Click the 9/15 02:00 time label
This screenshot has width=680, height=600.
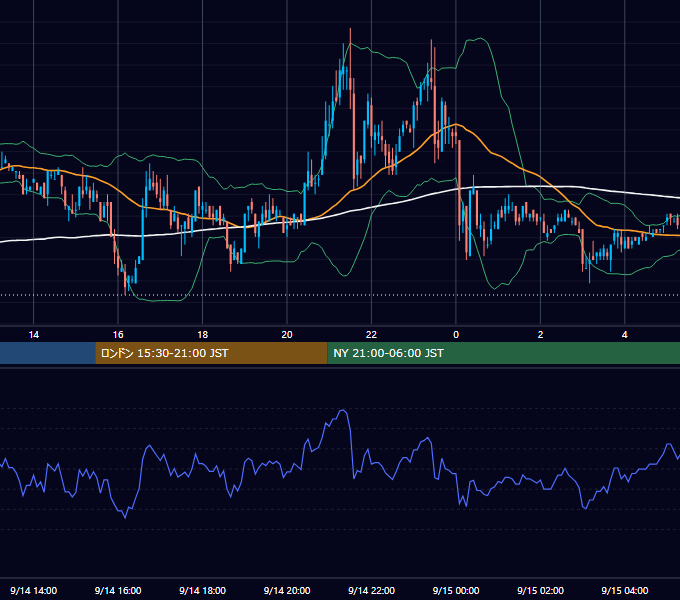coord(540,590)
